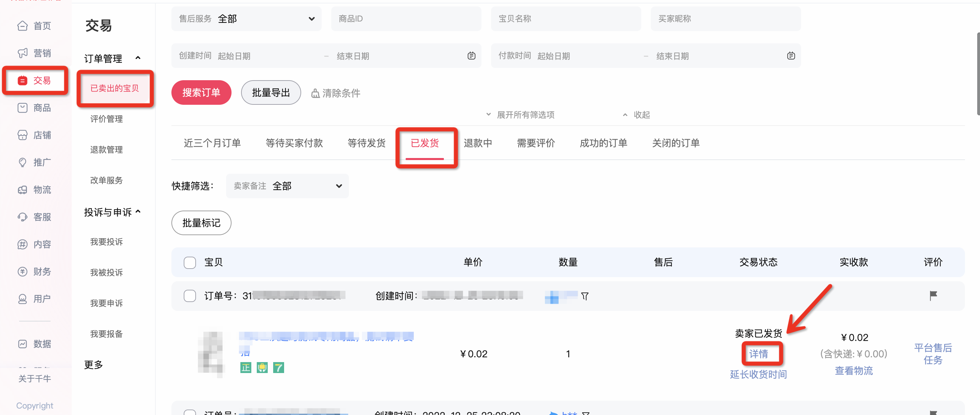Switch to the 等待发货 tab
980x415 pixels.
pos(366,143)
